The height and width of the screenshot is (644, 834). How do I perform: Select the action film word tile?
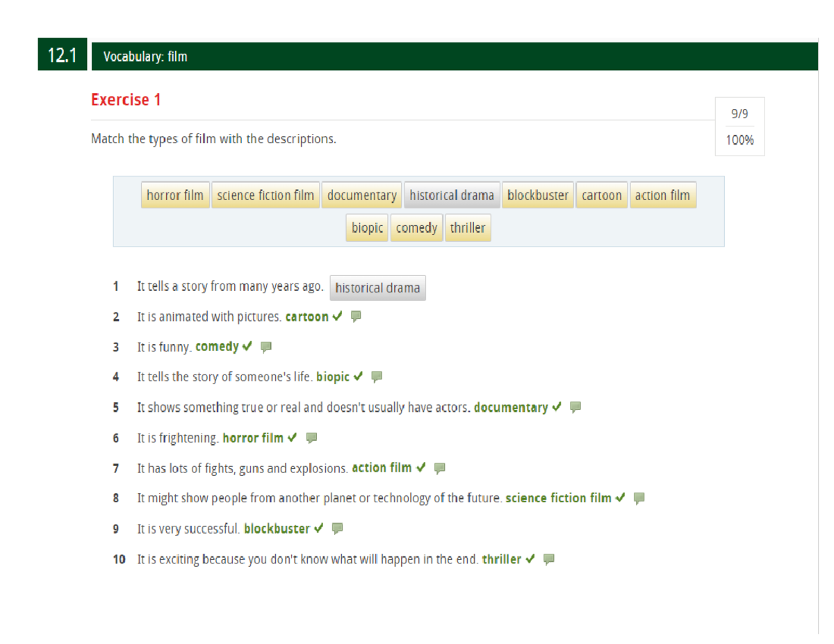[663, 195]
